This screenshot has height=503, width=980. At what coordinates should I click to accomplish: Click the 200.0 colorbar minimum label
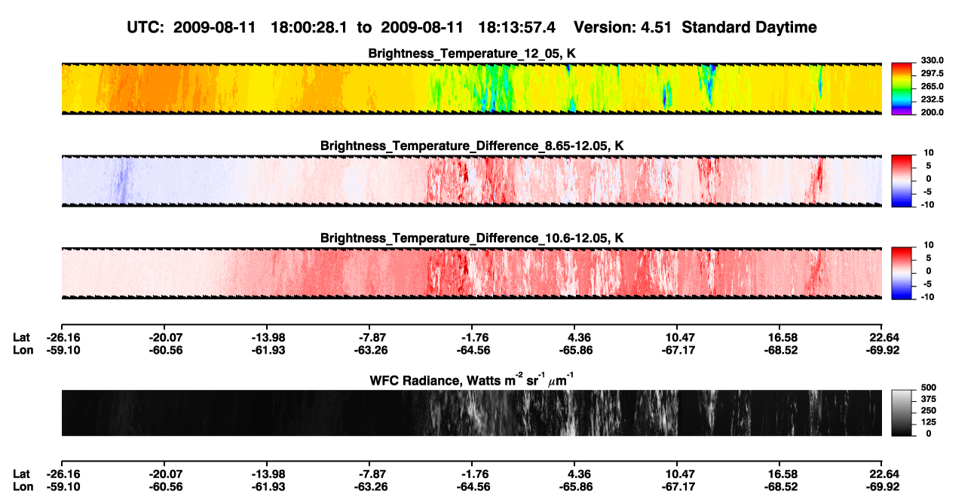932,112
